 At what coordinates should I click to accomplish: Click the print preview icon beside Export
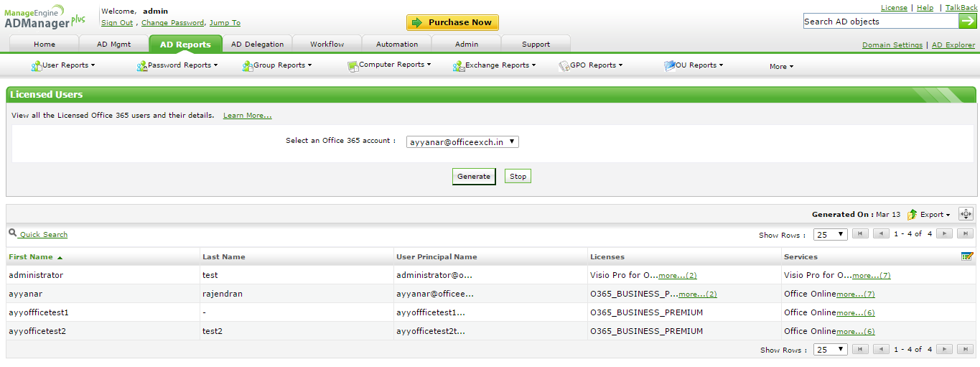click(x=966, y=214)
